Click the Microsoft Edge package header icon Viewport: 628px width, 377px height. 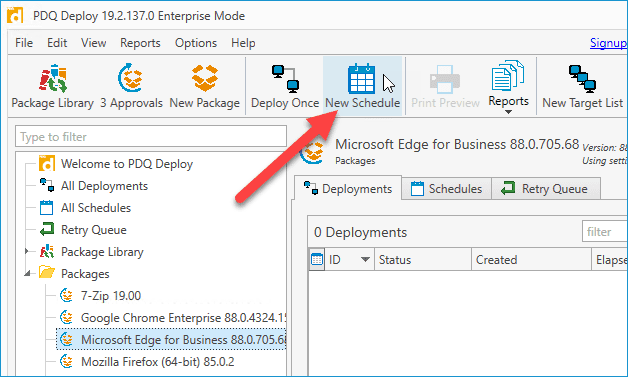(313, 153)
